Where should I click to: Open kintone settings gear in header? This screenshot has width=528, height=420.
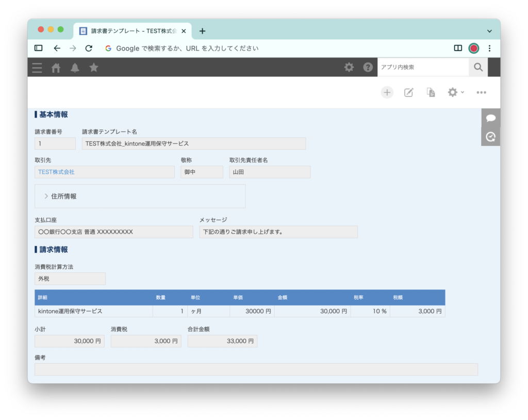pyautogui.click(x=349, y=67)
